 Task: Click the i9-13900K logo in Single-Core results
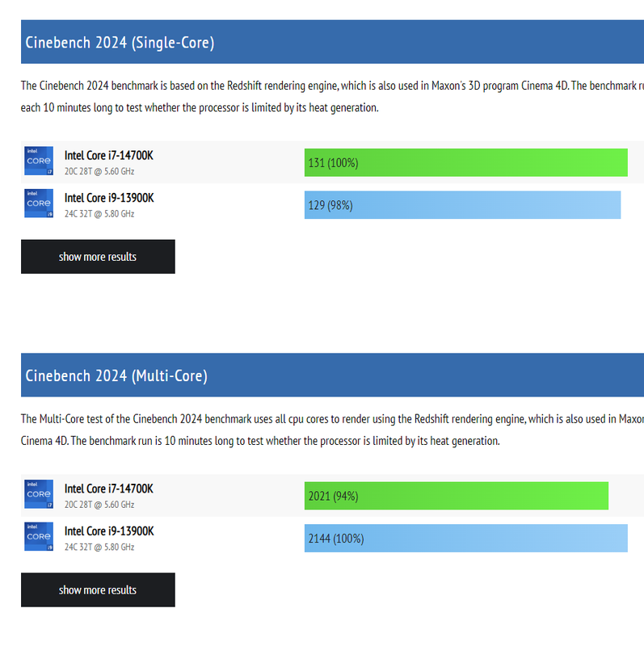39,203
